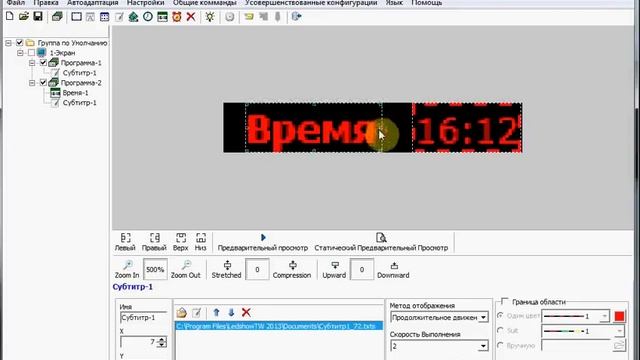Open the Настройки menu
The width and height of the screenshot is (640, 360).
click(145, 3)
